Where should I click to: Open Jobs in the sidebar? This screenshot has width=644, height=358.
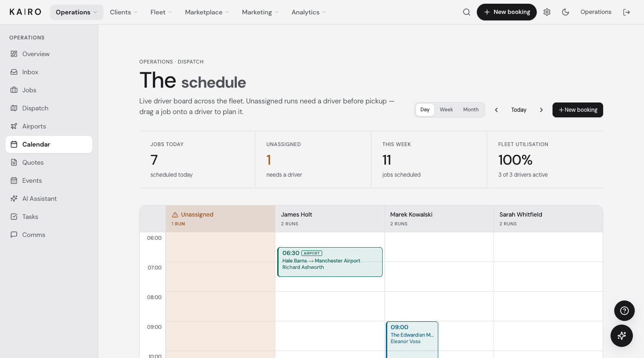(x=49, y=90)
